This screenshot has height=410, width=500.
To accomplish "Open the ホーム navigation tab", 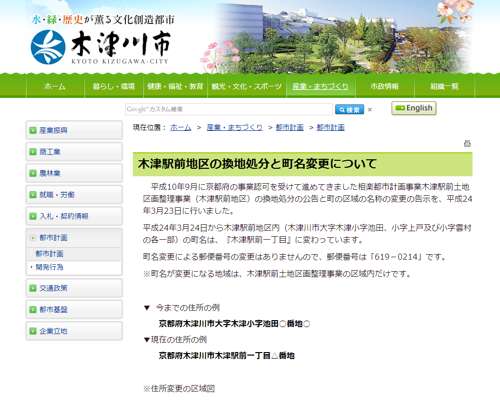I will pyautogui.click(x=55, y=86).
